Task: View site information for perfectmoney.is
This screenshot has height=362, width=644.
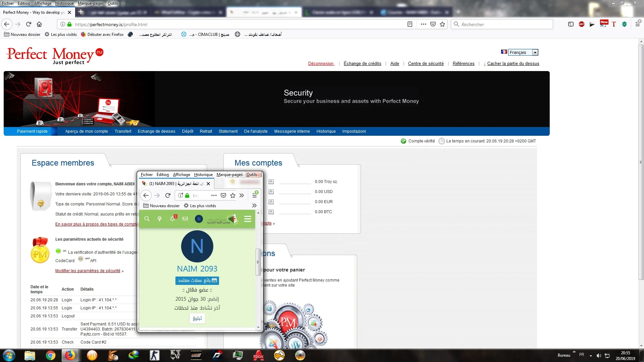Action: tap(62, 24)
